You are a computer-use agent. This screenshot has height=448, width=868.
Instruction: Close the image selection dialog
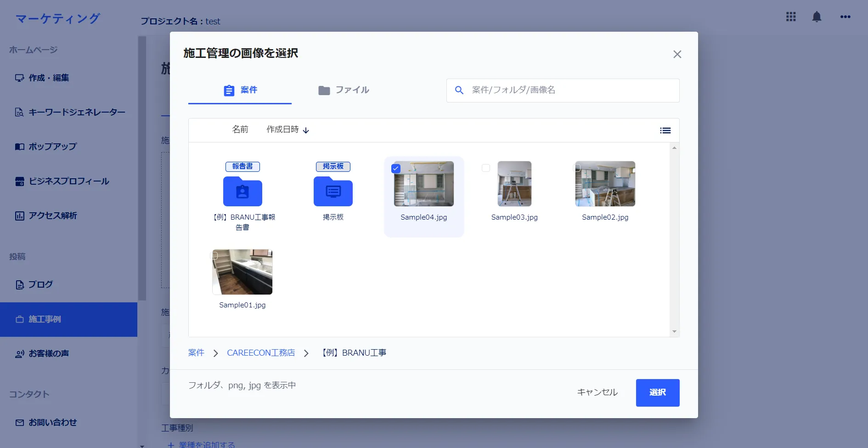[x=677, y=54]
